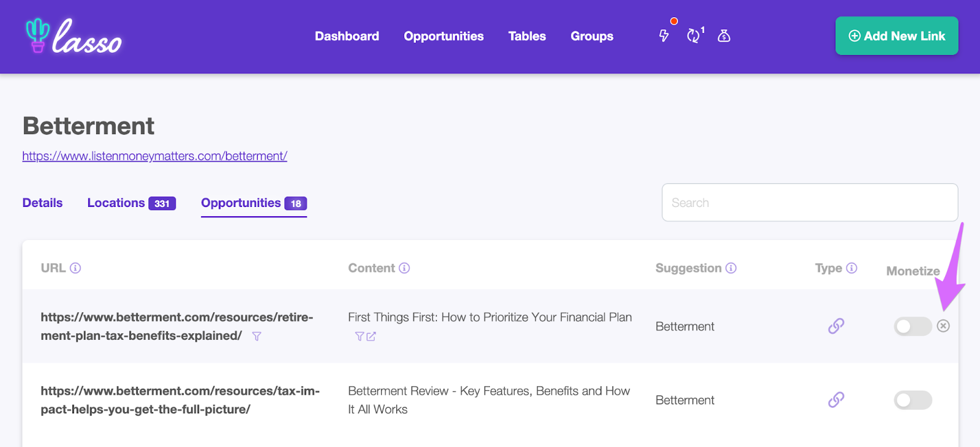
Task: Open the listenmoneymatters.com/betterment link
Action: click(155, 156)
